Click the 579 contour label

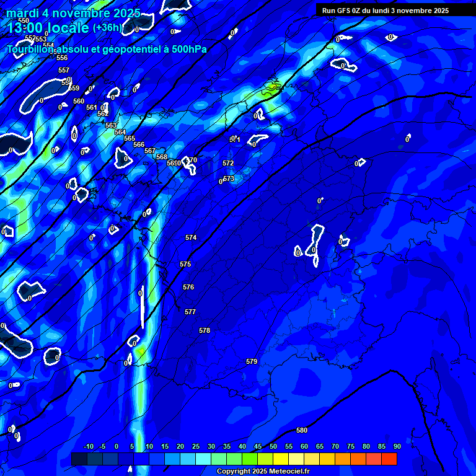[252, 361]
